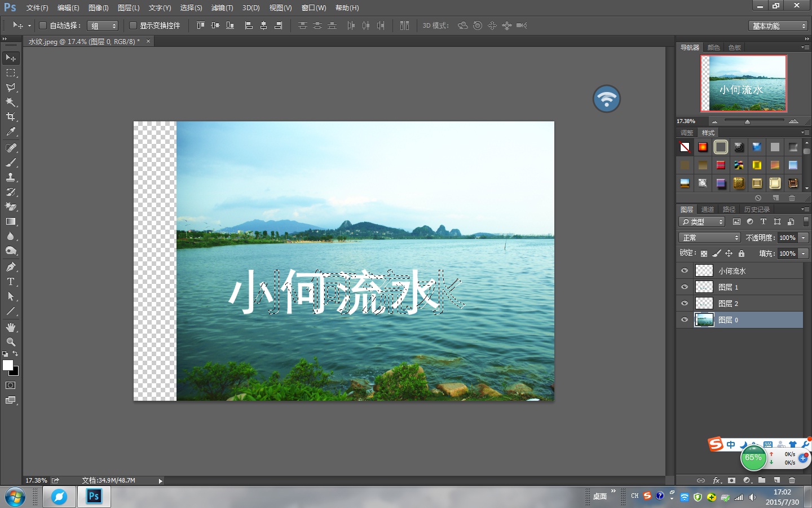Image resolution: width=812 pixels, height=508 pixels.
Task: Select the Magic Wand tool
Action: pyautogui.click(x=11, y=102)
